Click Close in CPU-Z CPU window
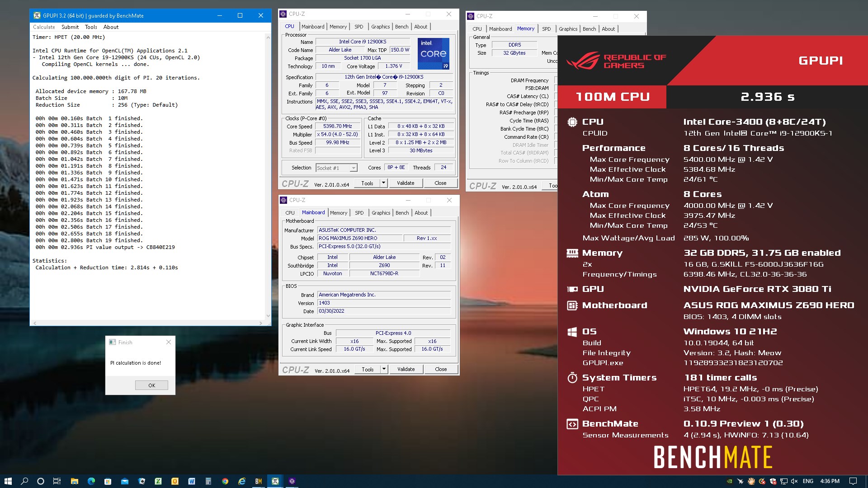The height and width of the screenshot is (488, 868). pos(440,183)
